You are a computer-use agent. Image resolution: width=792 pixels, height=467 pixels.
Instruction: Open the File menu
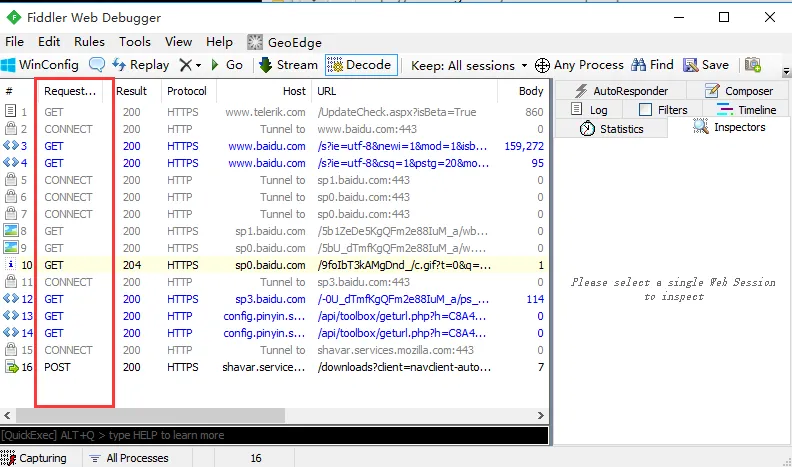[x=15, y=42]
